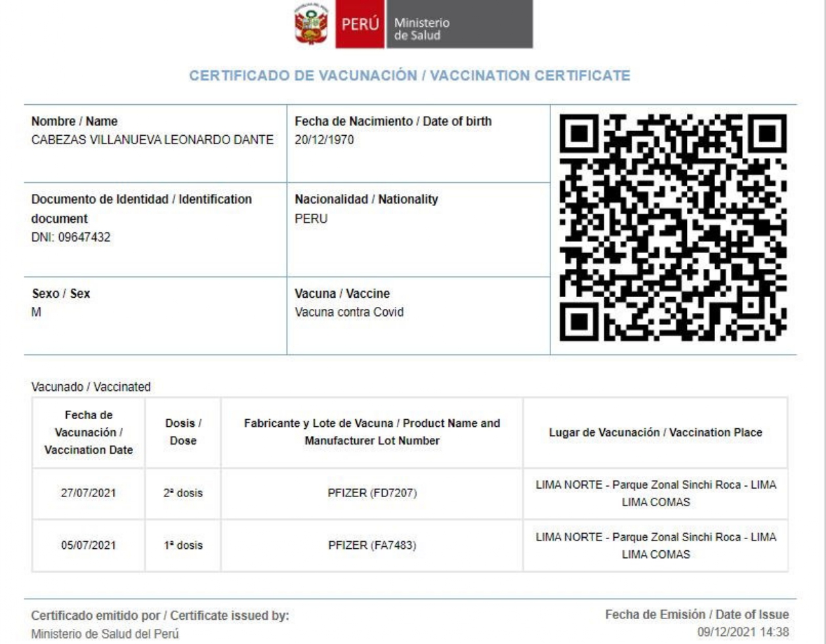Select the Nombre / Name field label
The width and height of the screenshot is (826, 644).
tap(74, 121)
